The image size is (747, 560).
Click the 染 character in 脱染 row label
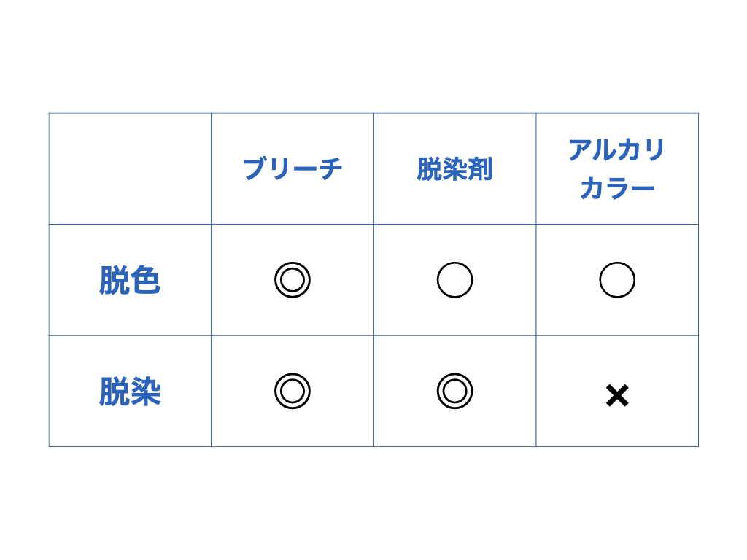(146, 392)
